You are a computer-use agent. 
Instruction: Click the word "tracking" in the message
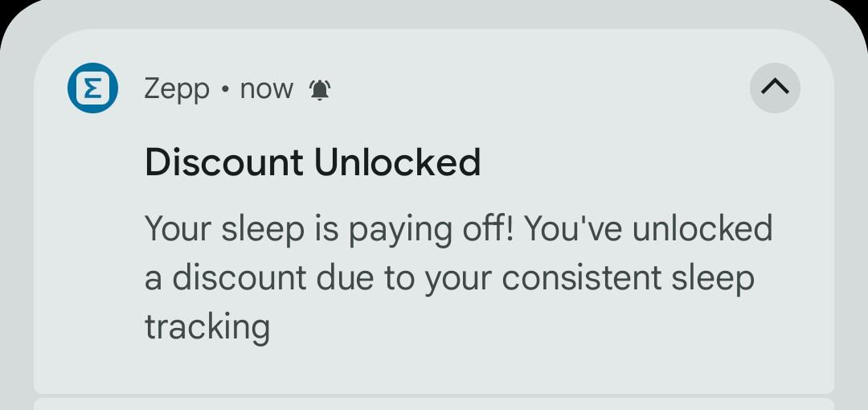[x=207, y=327]
